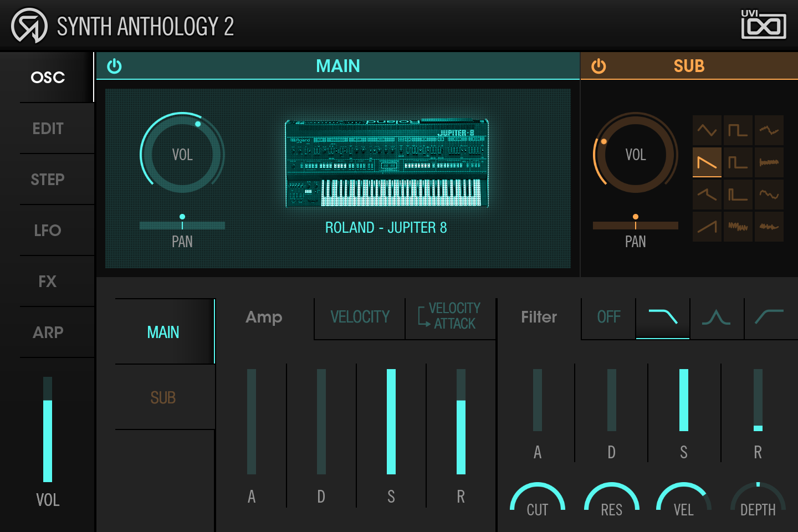798x532 pixels.
Task: Open the ARP page
Action: [48, 332]
